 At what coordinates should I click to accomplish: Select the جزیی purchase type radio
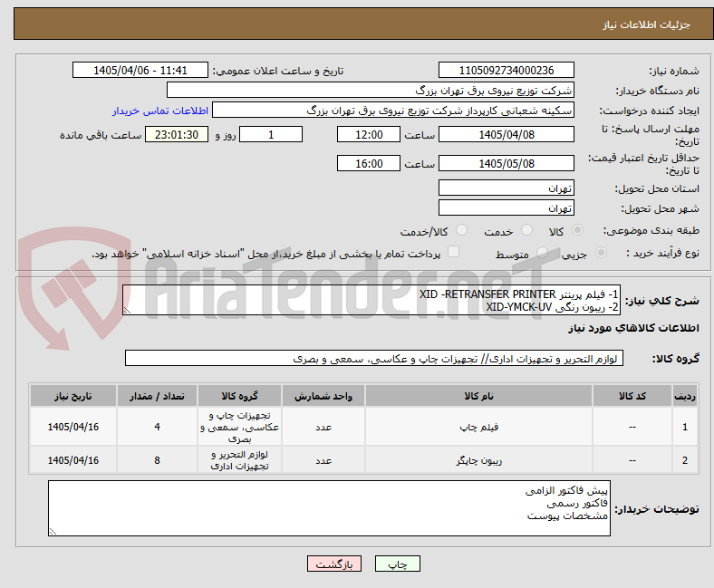click(x=601, y=253)
